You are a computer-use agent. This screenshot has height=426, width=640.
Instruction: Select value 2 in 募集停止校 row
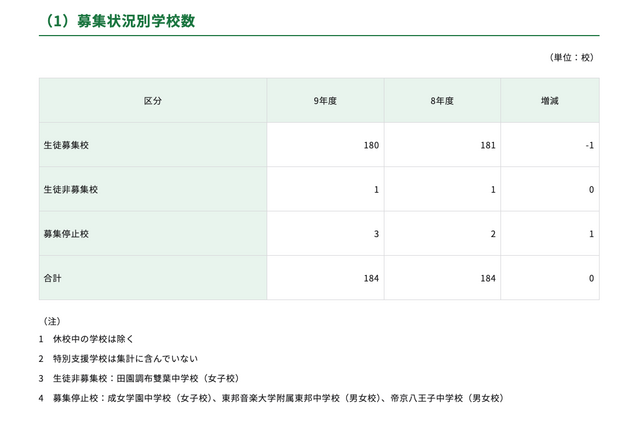pyautogui.click(x=493, y=234)
